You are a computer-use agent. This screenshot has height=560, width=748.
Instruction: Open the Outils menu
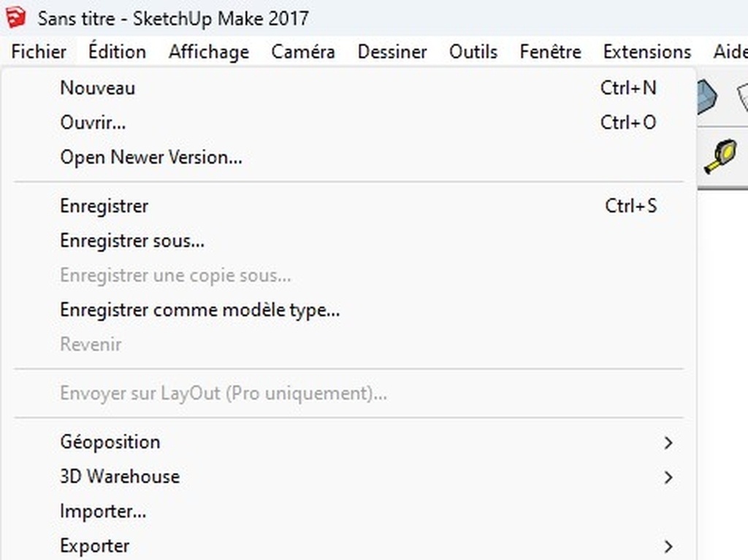[473, 52]
